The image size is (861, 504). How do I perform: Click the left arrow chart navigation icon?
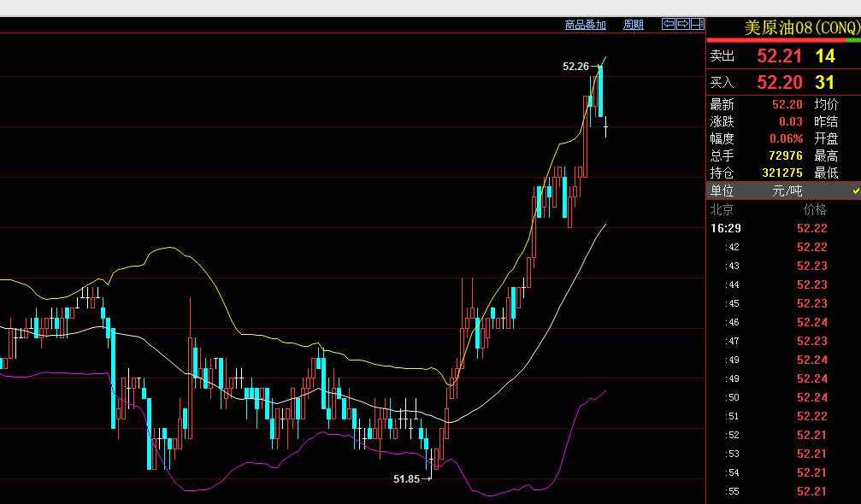[x=669, y=24]
